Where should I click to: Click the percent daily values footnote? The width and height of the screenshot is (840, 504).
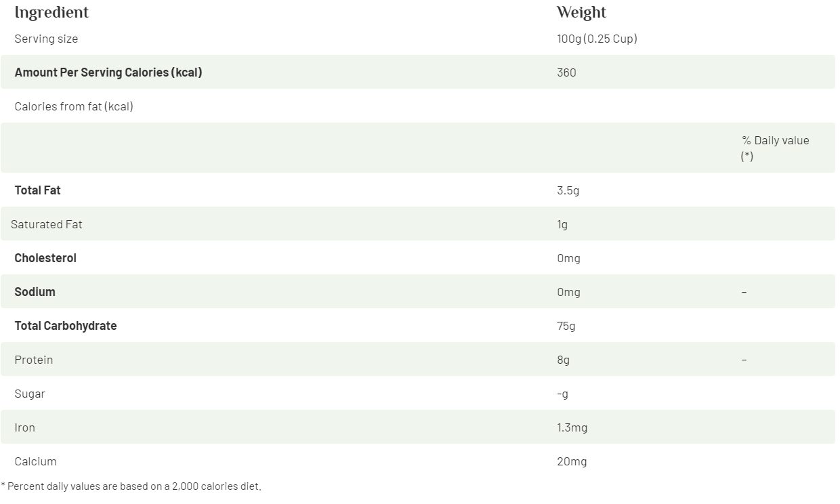[131, 486]
